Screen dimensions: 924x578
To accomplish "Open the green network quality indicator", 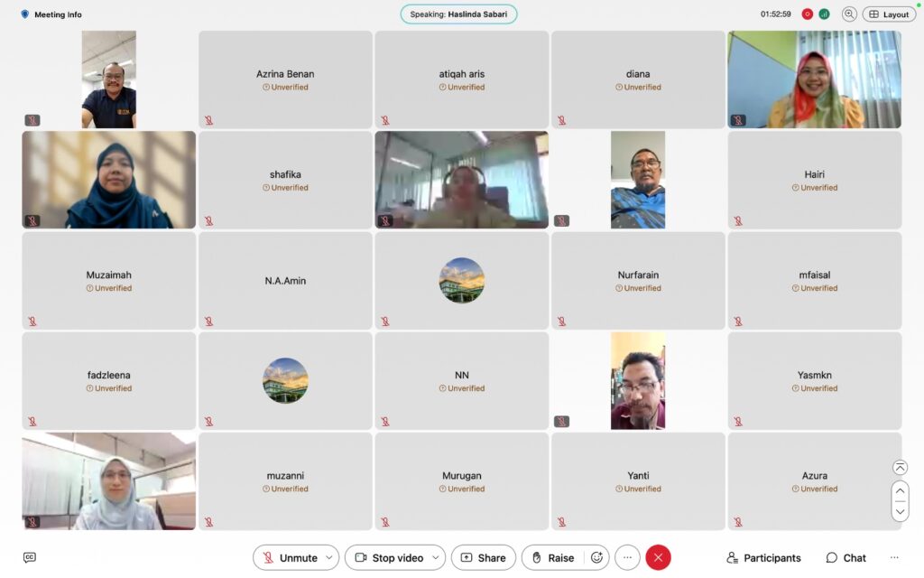I will click(824, 14).
